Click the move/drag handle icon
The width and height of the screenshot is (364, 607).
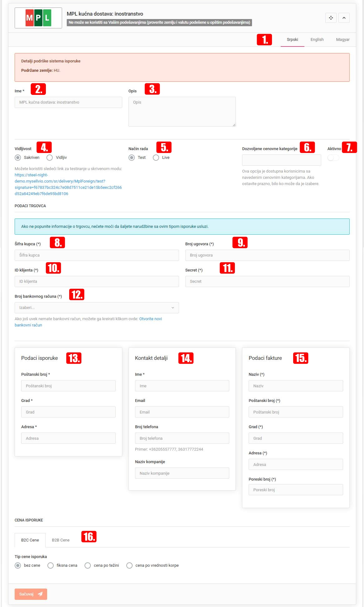point(331,18)
